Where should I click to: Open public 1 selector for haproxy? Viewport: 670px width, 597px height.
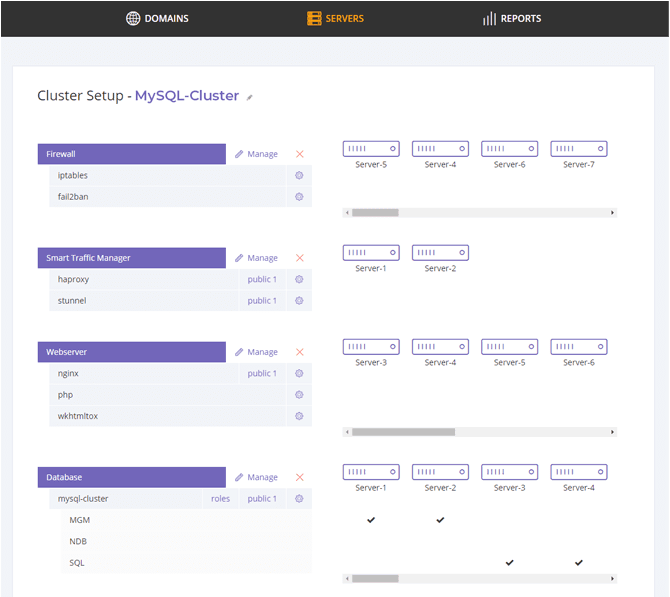point(262,279)
